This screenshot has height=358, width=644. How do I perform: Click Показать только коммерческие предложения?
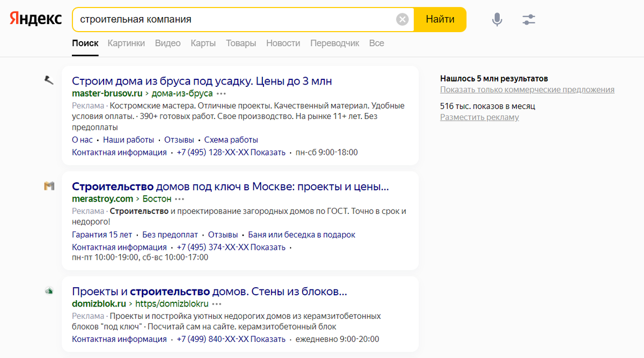(528, 90)
